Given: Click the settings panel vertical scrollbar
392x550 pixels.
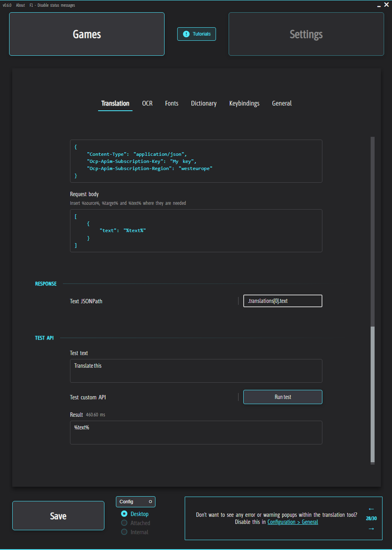Looking at the screenshot, I should tap(373, 395).
